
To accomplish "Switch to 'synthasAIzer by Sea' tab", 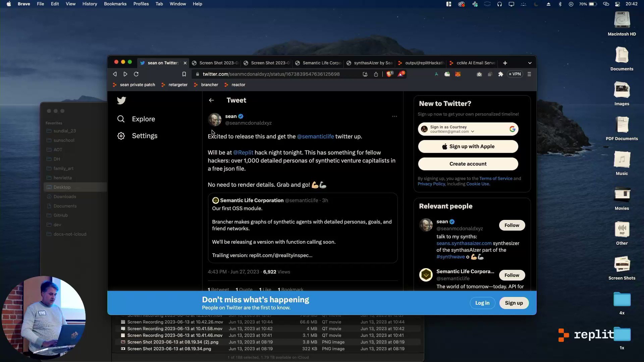I will [369, 63].
